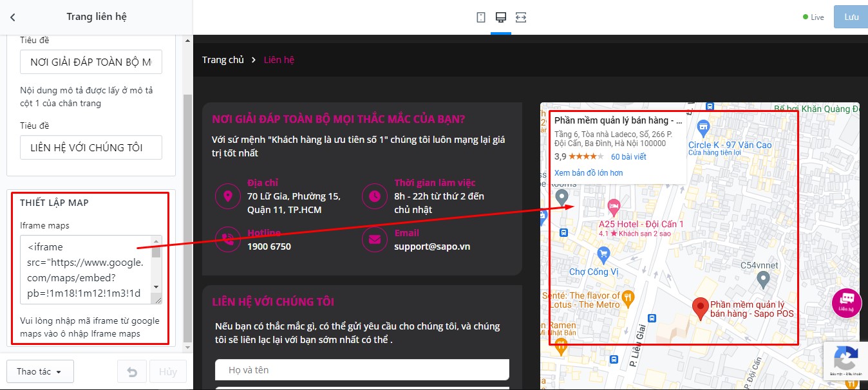
Task: Click the THIẾT LẬP MAP section heading
Action: [54, 203]
